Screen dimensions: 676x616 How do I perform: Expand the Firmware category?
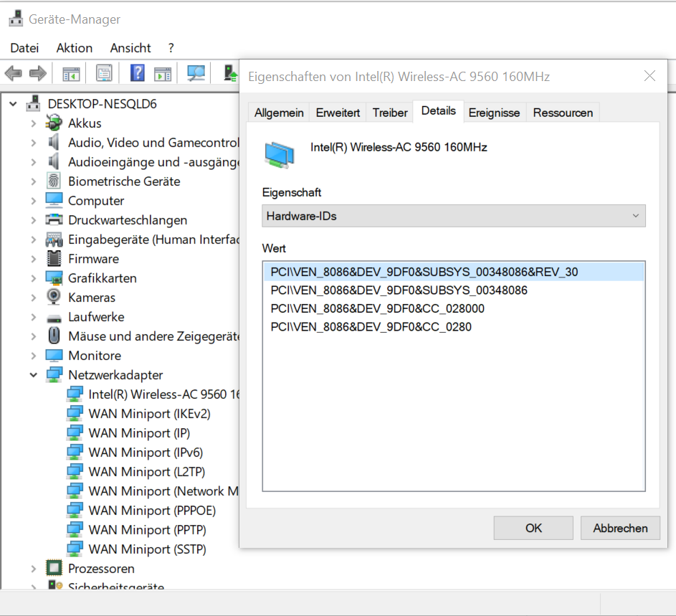[34, 259]
